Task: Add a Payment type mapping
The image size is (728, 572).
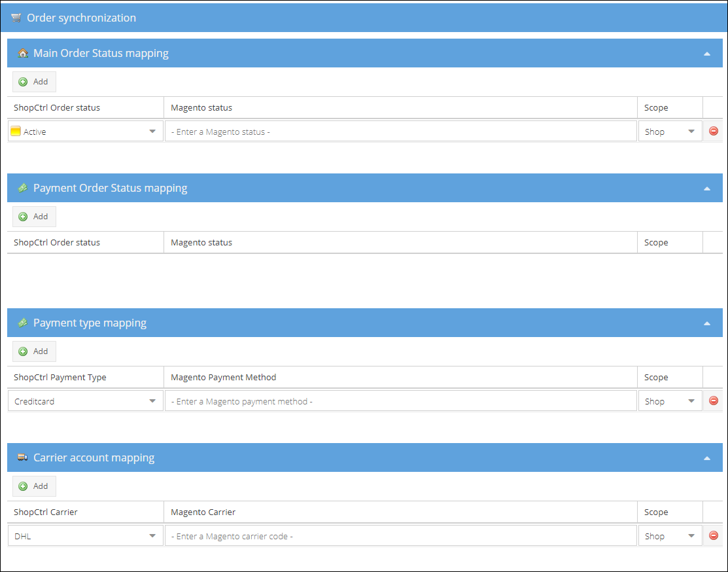Action: click(34, 351)
